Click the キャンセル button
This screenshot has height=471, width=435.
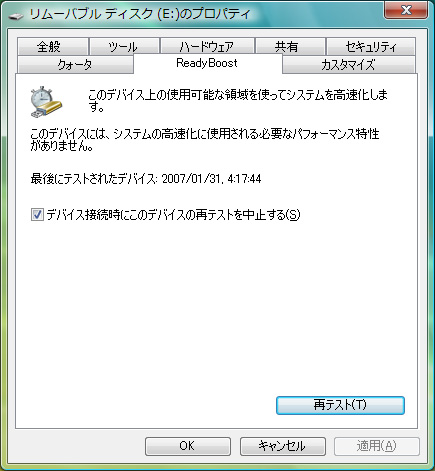[x=283, y=446]
